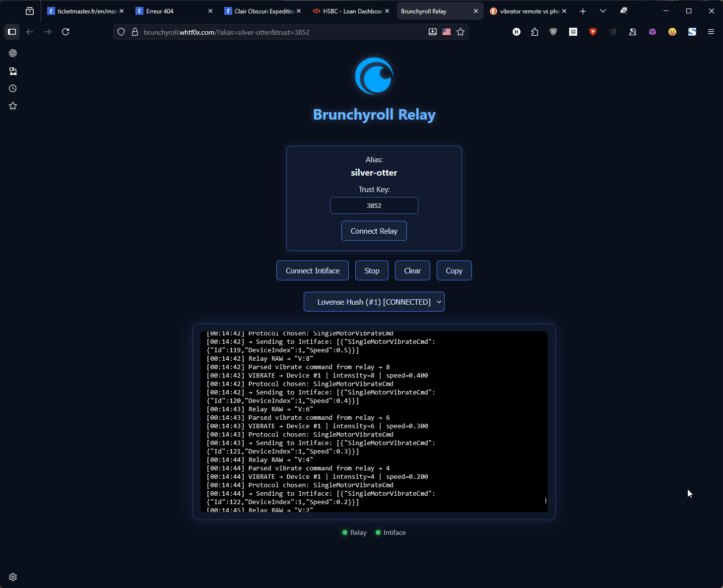This screenshot has height=588, width=723.
Task: Open the application hamburger menu
Action: (x=711, y=32)
